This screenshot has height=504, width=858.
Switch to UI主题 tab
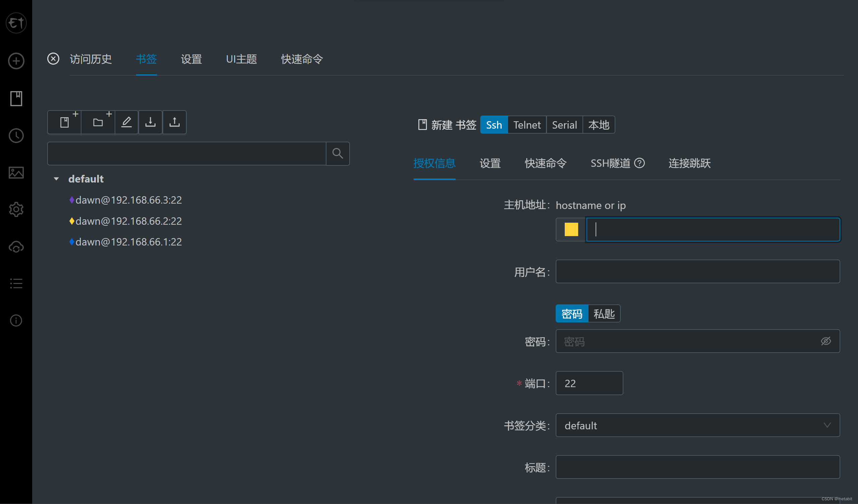pos(241,59)
